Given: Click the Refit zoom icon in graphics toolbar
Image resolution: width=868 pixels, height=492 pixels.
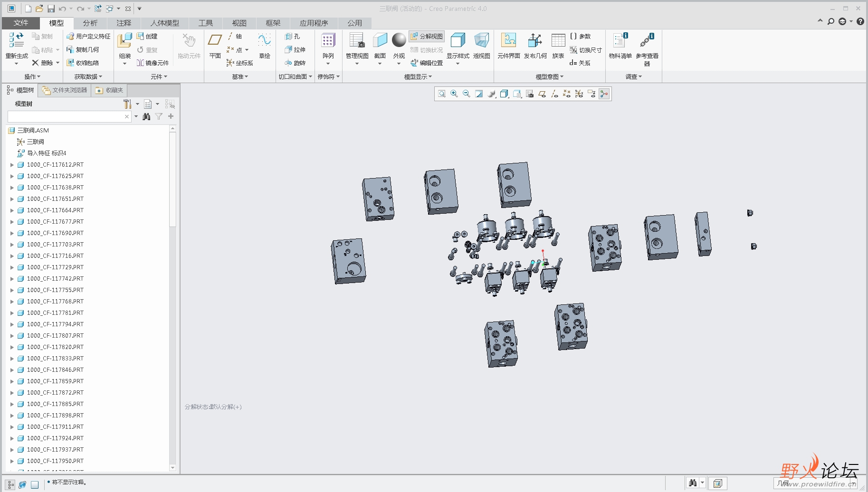Looking at the screenshot, I should coord(442,94).
